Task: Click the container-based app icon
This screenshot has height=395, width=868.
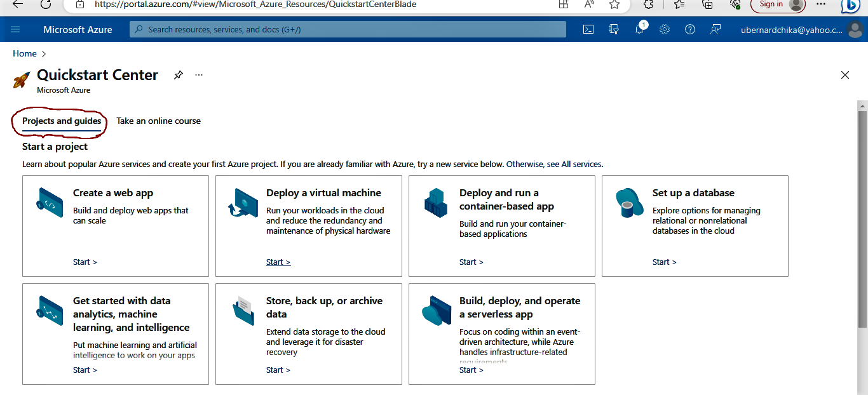Action: [x=436, y=203]
